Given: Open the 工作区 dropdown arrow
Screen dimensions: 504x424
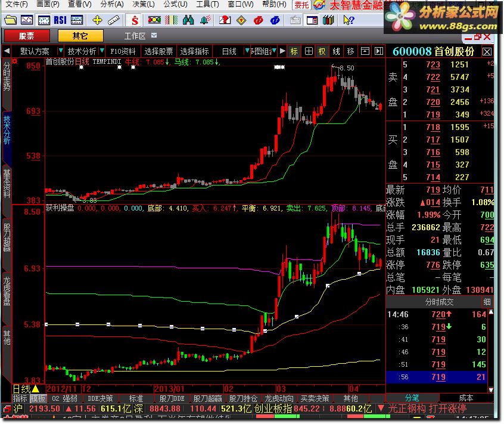Looking at the screenshot, I should [154, 35].
